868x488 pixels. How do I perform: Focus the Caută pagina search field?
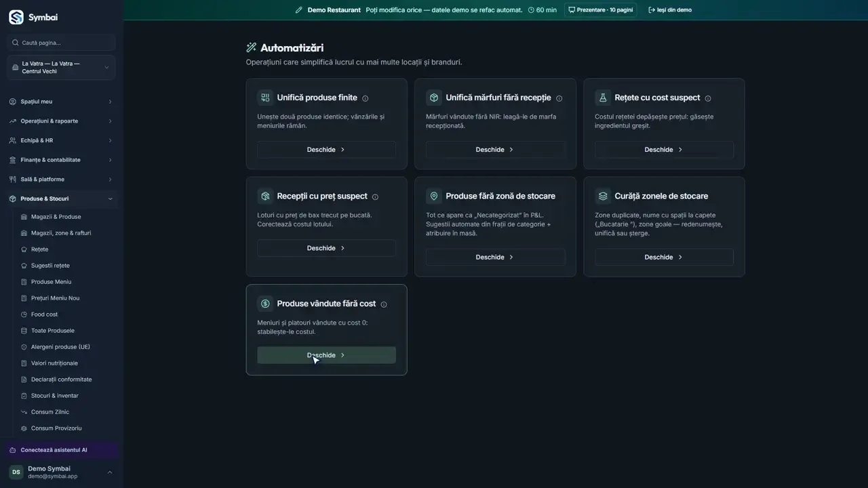coord(61,43)
